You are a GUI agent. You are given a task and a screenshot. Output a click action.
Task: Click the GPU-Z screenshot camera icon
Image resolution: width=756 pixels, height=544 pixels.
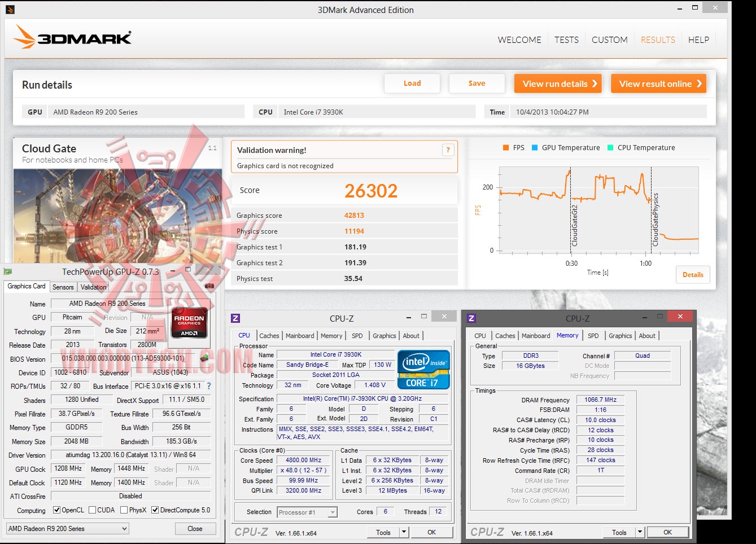click(209, 286)
